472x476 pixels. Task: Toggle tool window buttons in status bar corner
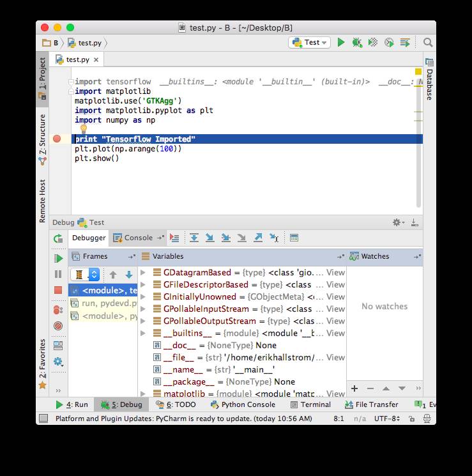[x=43, y=418]
